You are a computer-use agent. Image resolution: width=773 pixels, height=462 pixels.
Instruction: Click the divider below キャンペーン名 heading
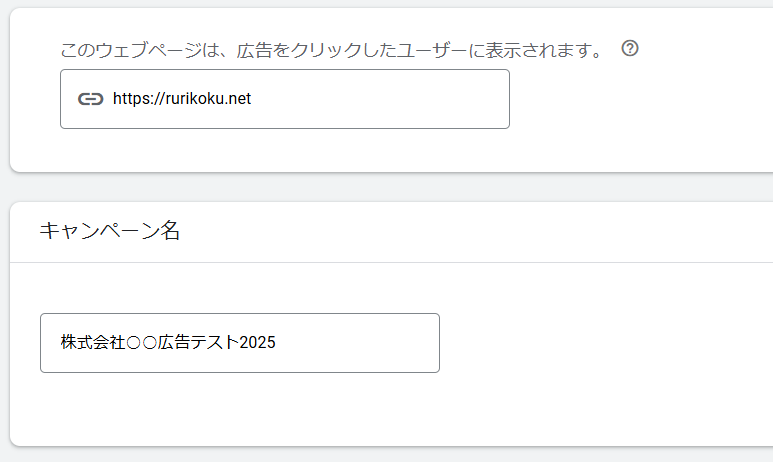point(391,262)
